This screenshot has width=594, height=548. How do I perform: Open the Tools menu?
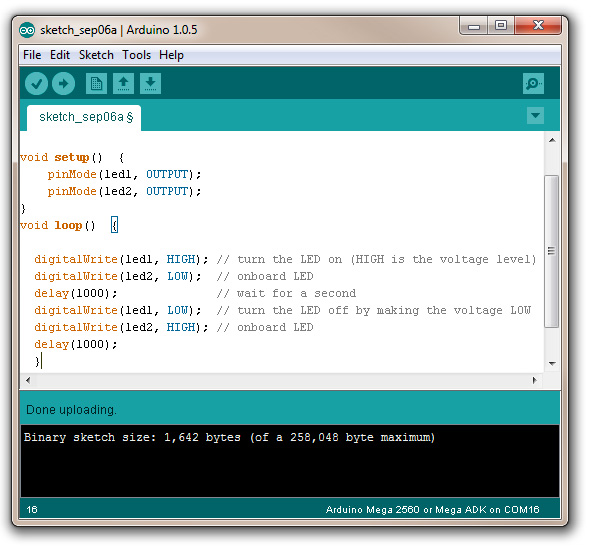[136, 55]
